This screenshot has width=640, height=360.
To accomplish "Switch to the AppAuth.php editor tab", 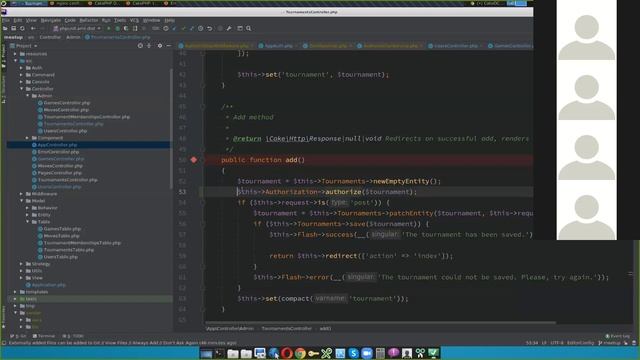I will point(278,46).
